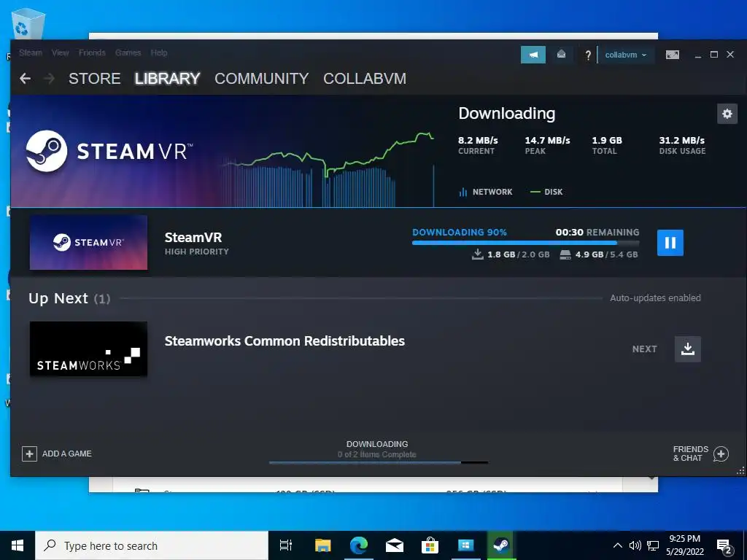Start Steamworks Common Redistributables download now
Viewport: 747px width, 560px height.
pos(687,349)
